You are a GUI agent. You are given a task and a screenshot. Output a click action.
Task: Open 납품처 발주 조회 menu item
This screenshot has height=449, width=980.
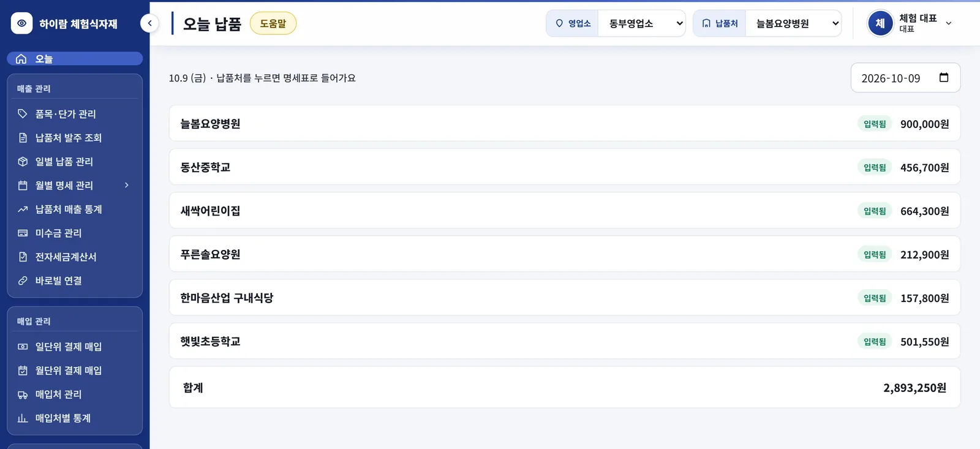click(75, 138)
